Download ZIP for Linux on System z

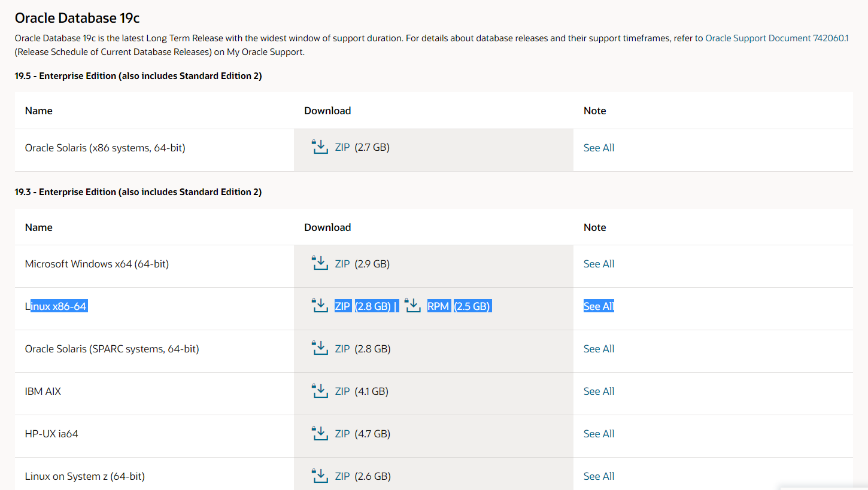342,476
